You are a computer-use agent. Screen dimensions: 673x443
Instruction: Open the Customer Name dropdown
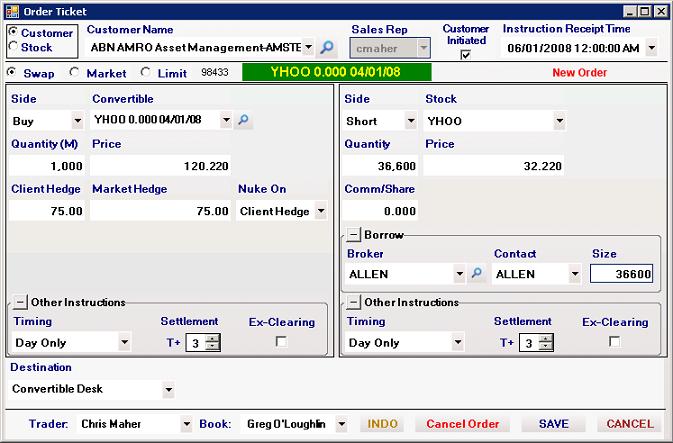click(308, 47)
